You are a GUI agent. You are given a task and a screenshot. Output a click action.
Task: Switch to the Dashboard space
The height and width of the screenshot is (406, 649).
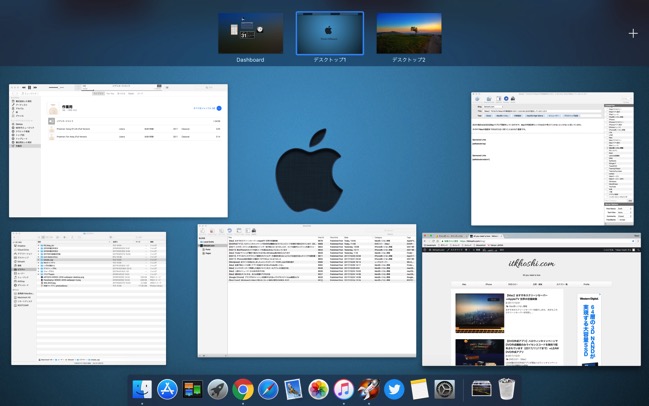[x=250, y=33]
